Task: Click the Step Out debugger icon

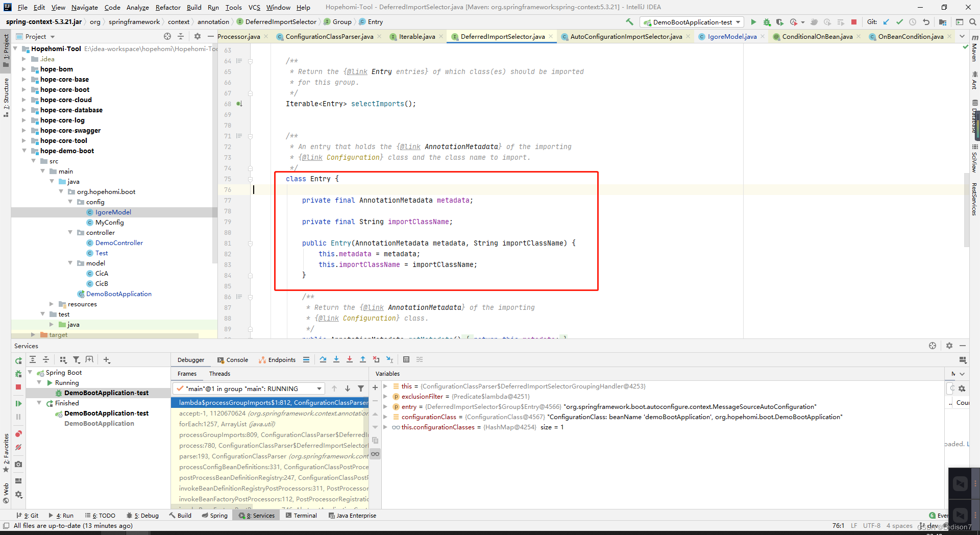Action: [363, 359]
